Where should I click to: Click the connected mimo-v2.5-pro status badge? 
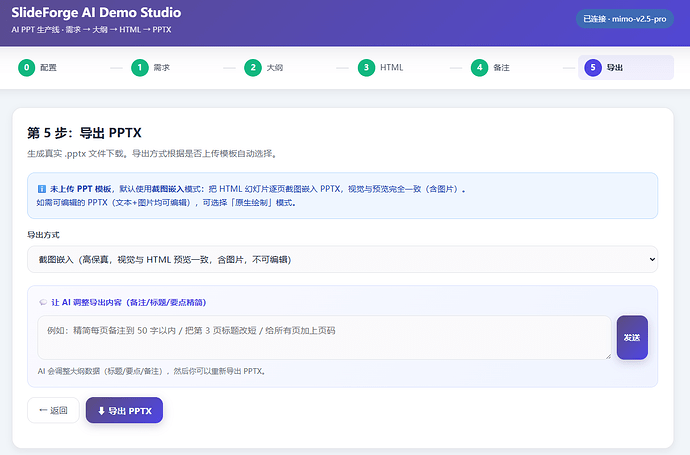(624, 19)
